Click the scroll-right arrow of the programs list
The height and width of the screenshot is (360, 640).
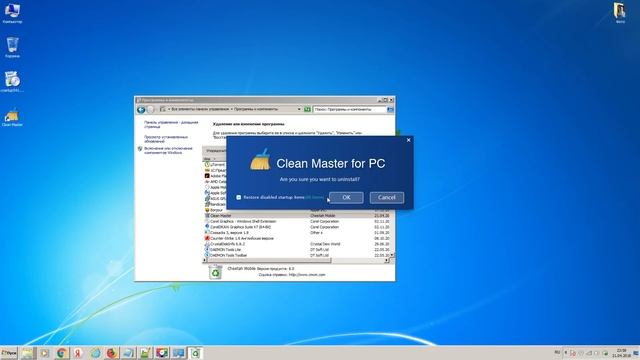tap(387, 260)
